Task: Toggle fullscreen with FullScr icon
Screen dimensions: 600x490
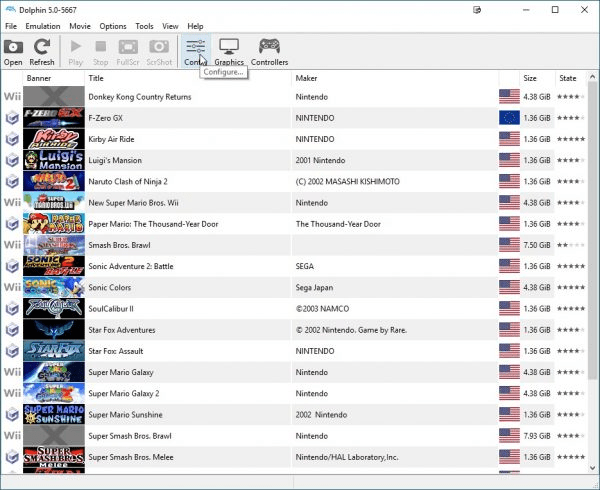Action: (128, 51)
